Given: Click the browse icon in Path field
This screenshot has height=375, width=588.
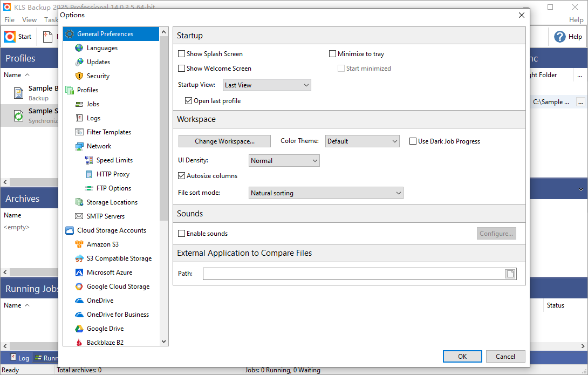Looking at the screenshot, I should tap(510, 274).
